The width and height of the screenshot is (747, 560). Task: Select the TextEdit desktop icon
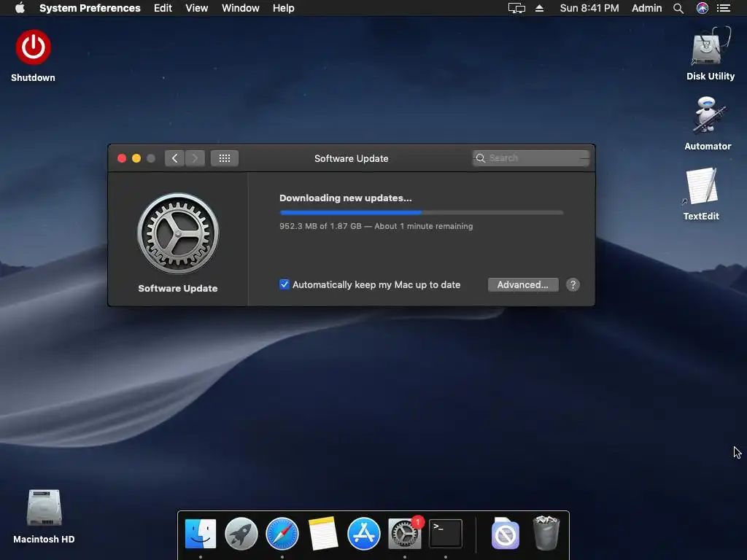point(701,187)
